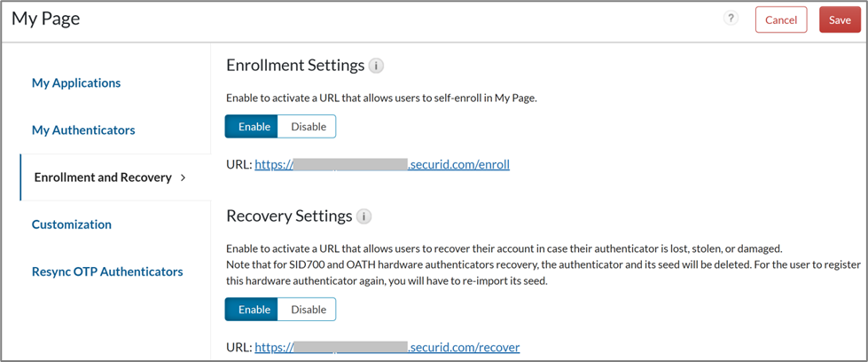
Task: Click the Enrollment Settings heading
Action: click(295, 66)
